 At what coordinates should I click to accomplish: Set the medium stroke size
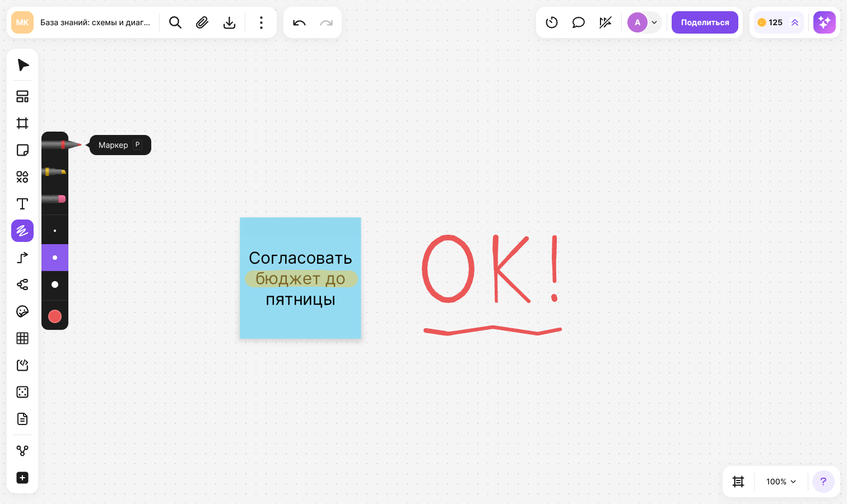(55, 258)
